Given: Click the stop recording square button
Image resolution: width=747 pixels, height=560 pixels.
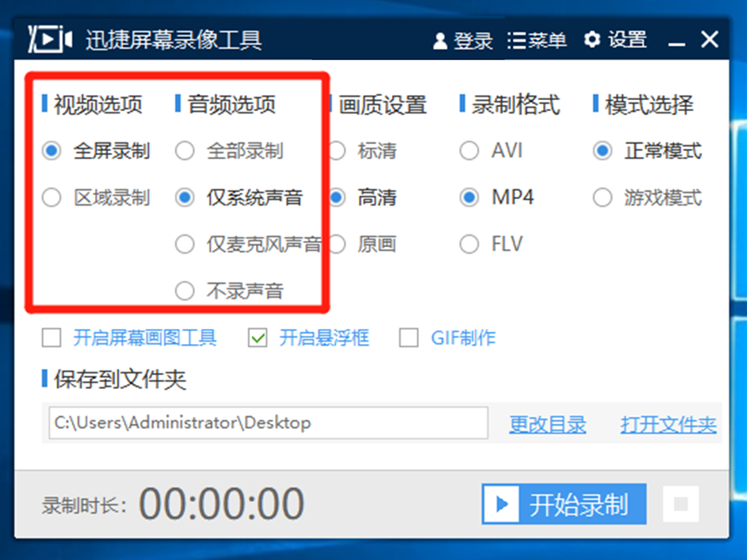Looking at the screenshot, I should (681, 504).
